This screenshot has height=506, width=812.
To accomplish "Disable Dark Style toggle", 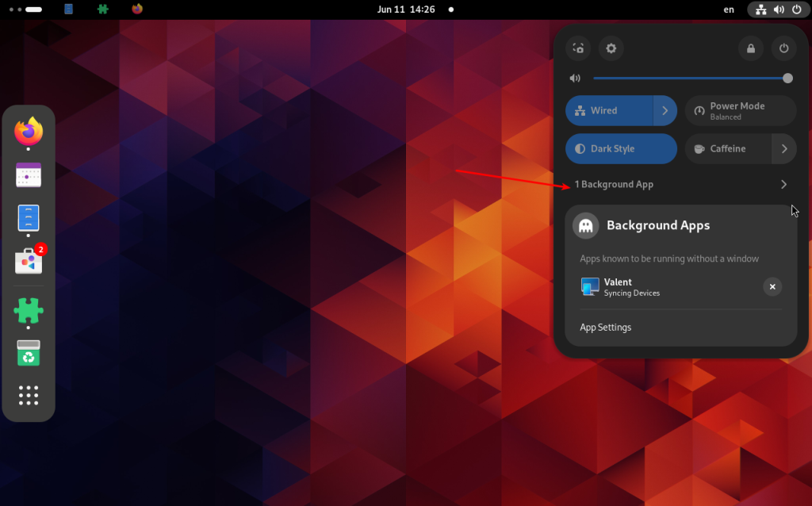I will point(622,148).
